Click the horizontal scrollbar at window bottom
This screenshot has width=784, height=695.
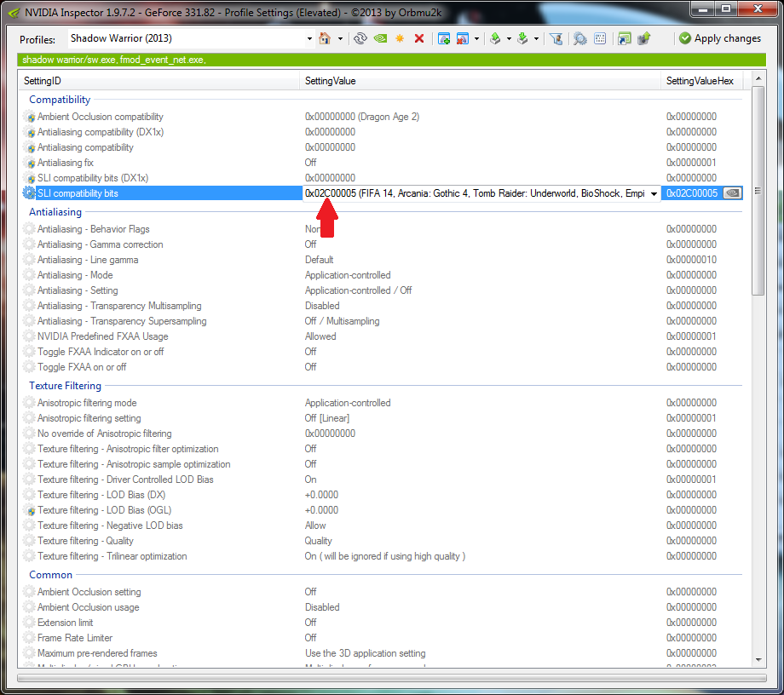tap(391, 678)
